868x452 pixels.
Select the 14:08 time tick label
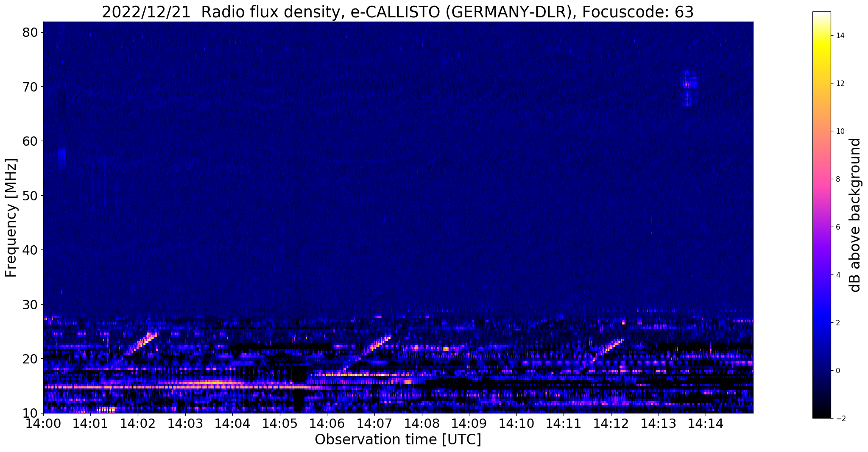[421, 424]
